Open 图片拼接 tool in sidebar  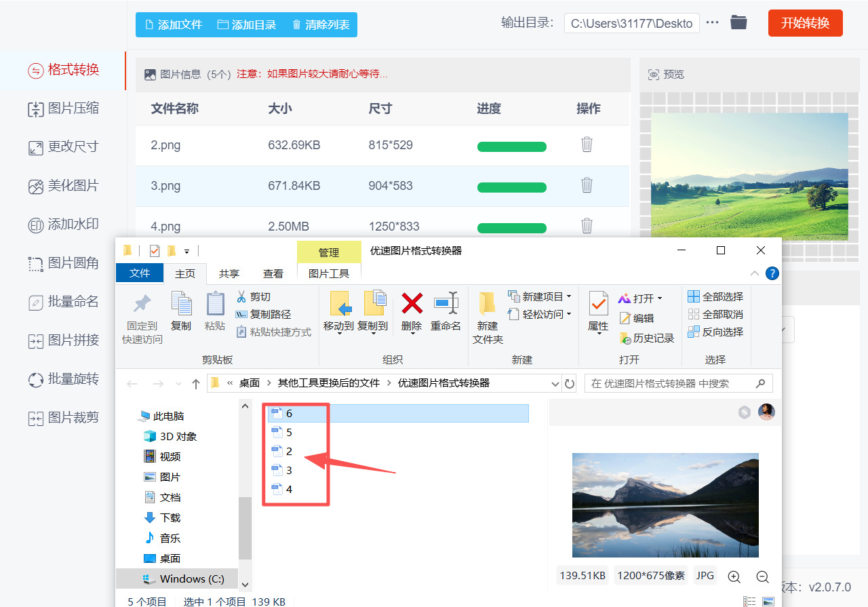(x=63, y=340)
